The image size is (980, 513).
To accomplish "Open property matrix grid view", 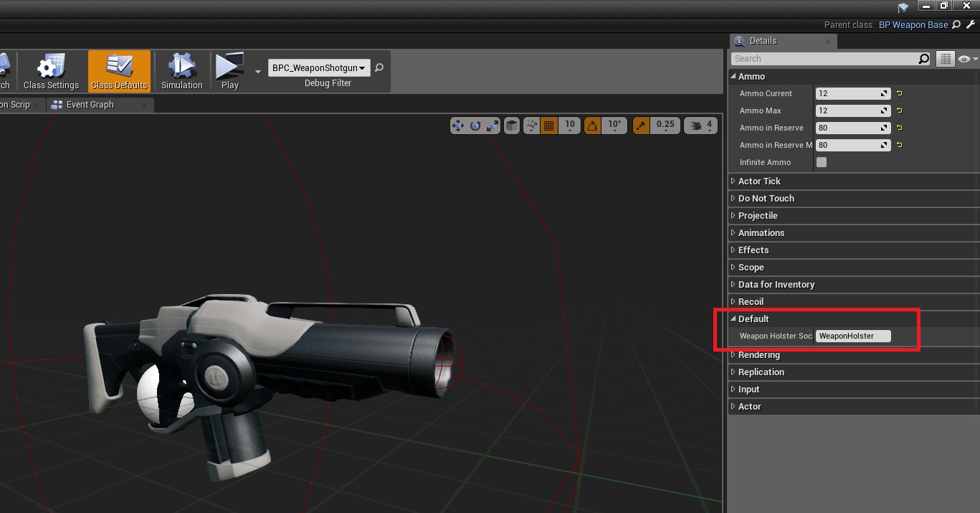I will click(x=945, y=59).
